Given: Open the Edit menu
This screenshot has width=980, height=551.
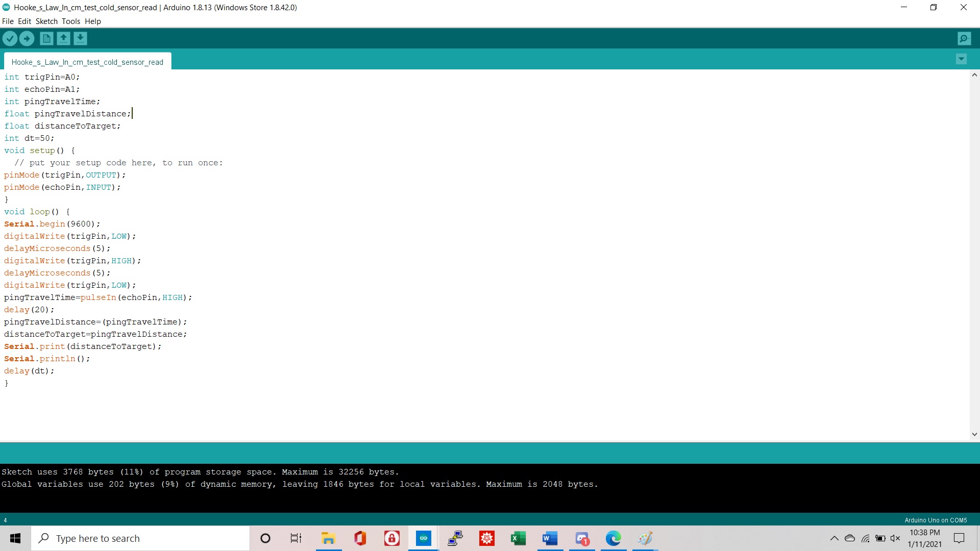Looking at the screenshot, I should pyautogui.click(x=24, y=21).
